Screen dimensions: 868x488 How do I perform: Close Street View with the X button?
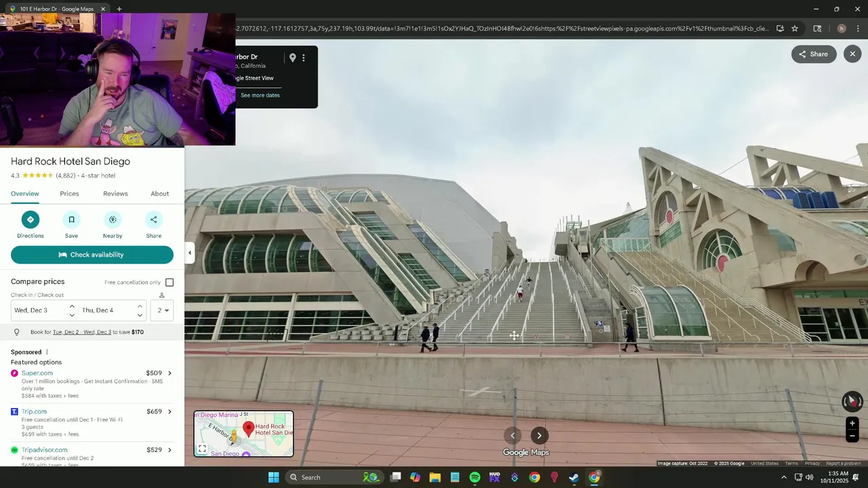[852, 54]
